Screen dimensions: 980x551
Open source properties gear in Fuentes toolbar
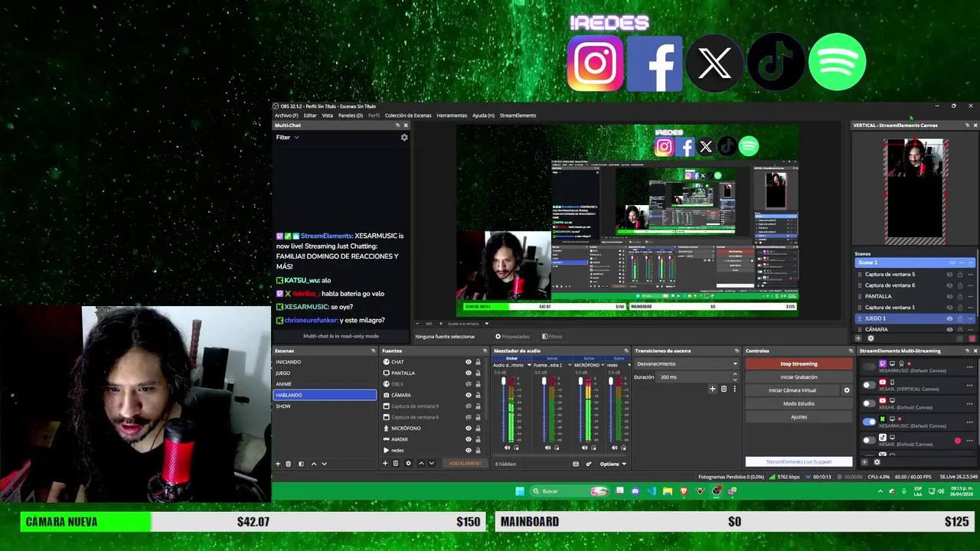(x=408, y=464)
